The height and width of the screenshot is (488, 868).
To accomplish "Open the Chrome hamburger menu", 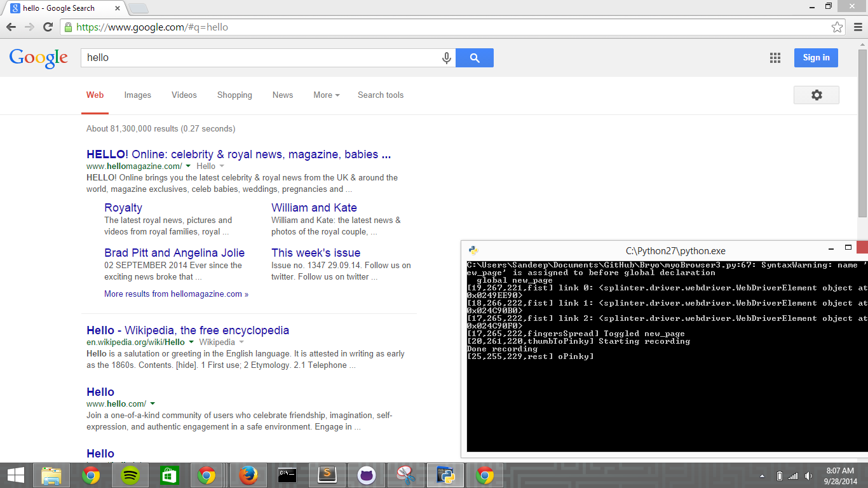I will (x=857, y=27).
